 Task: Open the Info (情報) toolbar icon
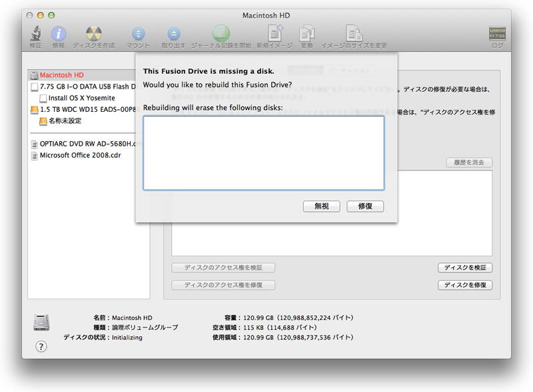pos(59,34)
